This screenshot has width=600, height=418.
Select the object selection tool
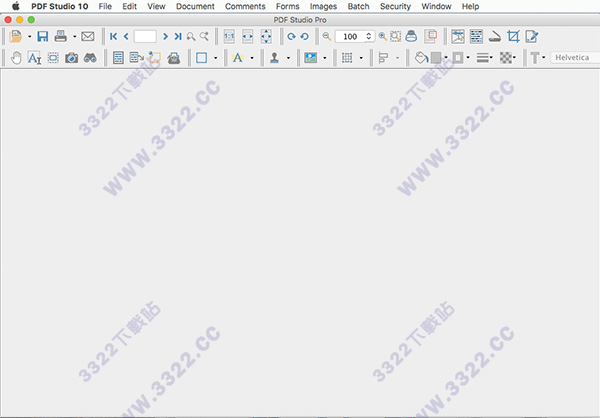(53, 58)
